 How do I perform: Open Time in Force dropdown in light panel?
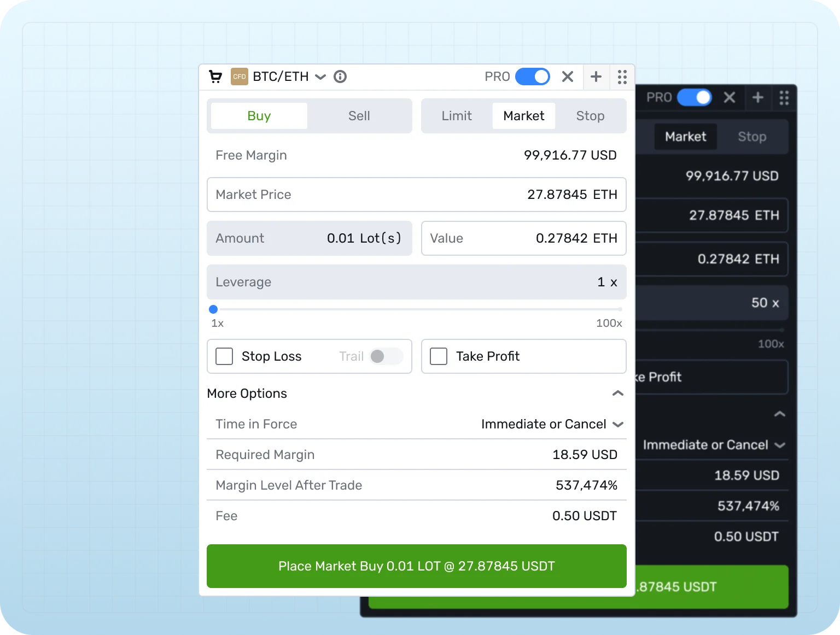tap(552, 424)
